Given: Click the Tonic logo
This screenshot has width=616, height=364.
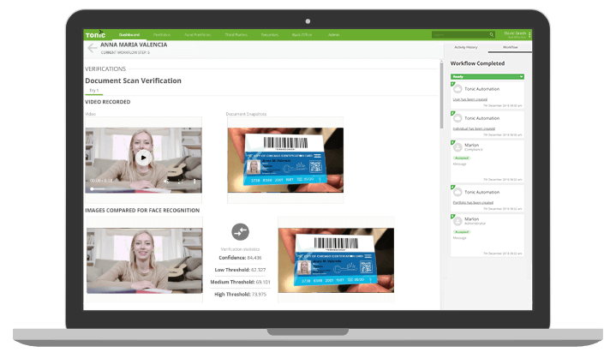Looking at the screenshot, I should (94, 34).
